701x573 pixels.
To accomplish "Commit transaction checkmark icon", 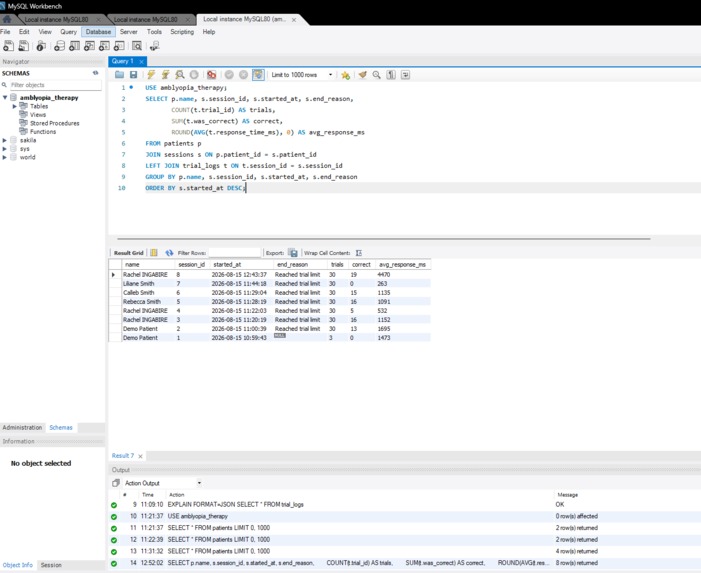I will [x=229, y=75].
